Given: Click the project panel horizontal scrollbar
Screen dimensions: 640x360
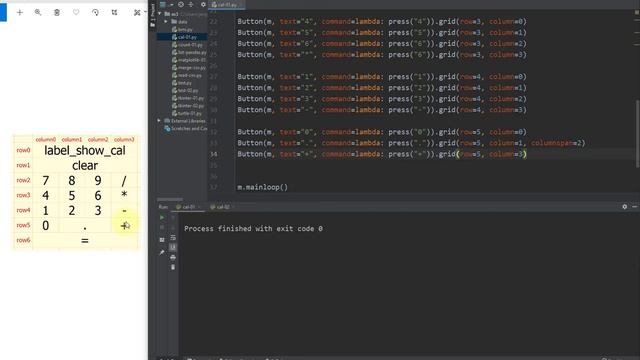Looking at the screenshot, I should click(x=170, y=200).
